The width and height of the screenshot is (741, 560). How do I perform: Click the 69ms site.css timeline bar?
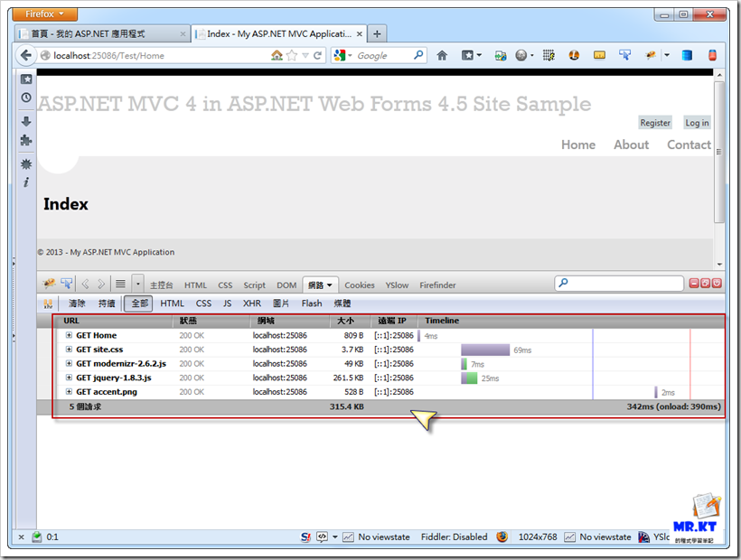(485, 350)
